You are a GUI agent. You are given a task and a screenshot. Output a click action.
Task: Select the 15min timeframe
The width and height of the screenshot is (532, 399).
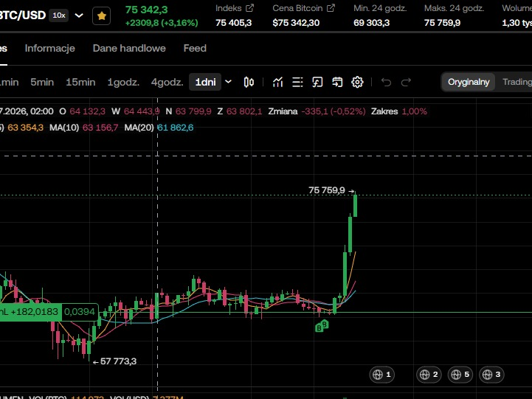(x=80, y=82)
